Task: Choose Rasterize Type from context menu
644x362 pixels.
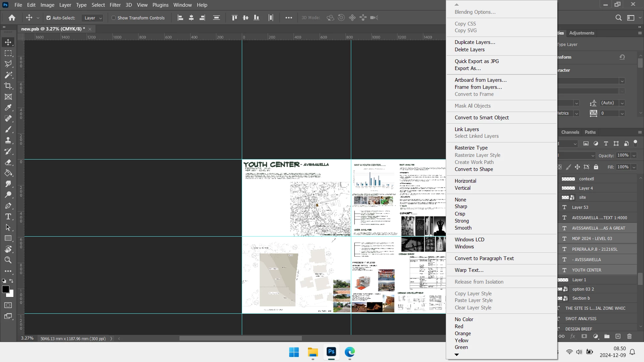Action: (471, 148)
